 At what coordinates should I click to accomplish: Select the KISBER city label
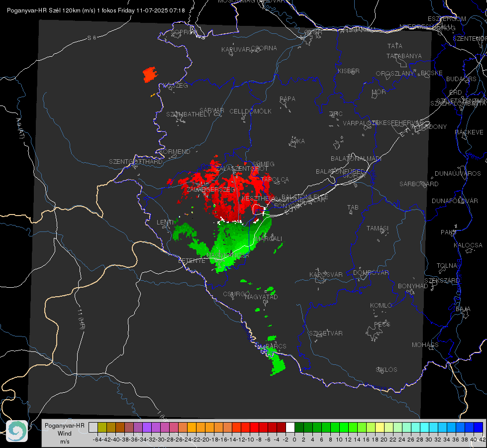pos(349,71)
